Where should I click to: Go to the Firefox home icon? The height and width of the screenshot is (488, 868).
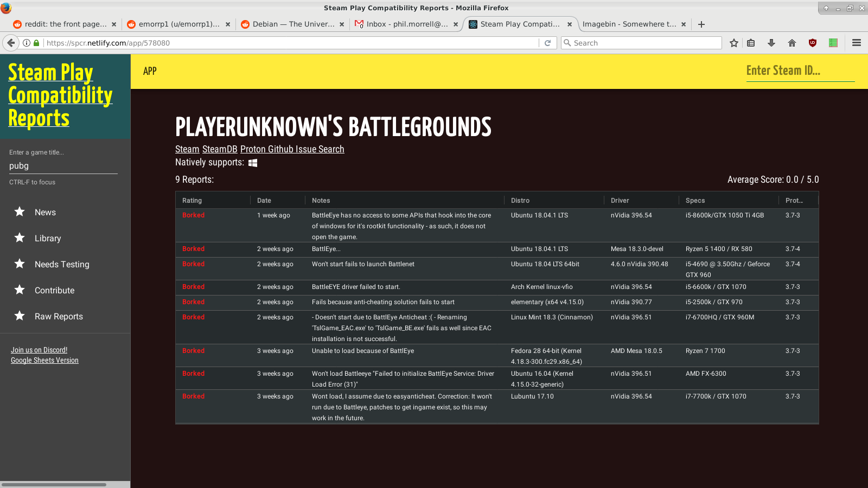(792, 43)
